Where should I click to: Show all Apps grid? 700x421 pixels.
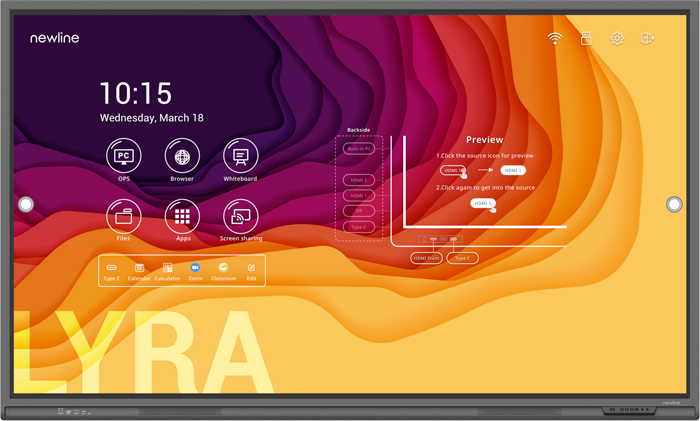click(x=182, y=216)
